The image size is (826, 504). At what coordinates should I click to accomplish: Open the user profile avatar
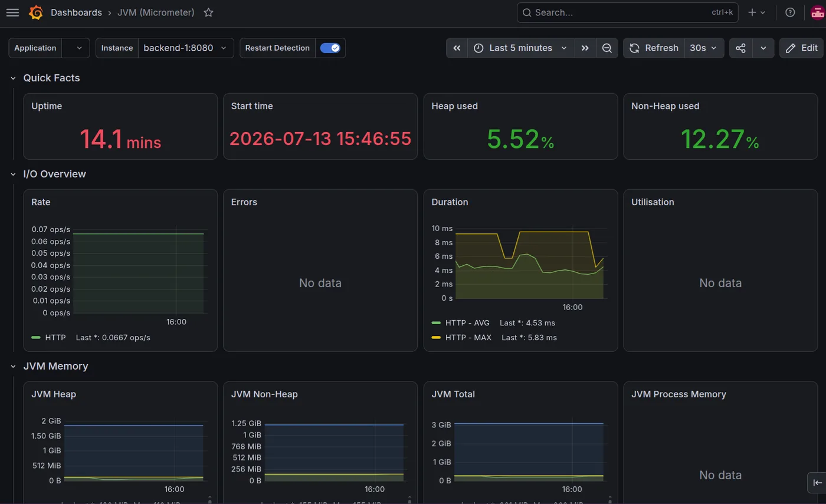(x=817, y=12)
